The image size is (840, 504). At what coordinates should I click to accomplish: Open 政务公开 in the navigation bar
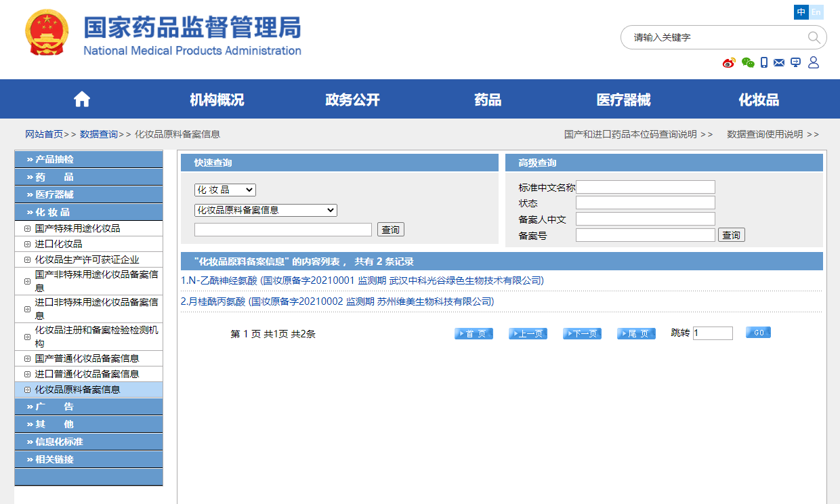pos(352,100)
